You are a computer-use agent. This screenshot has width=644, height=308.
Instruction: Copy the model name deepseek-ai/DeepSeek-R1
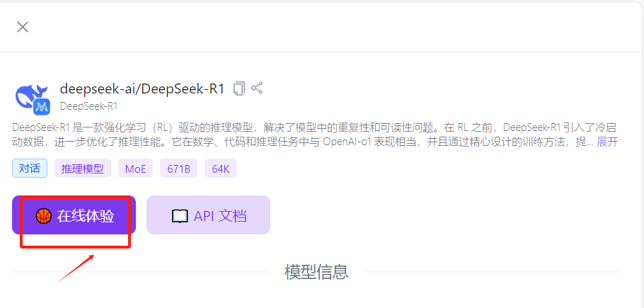coord(239,89)
